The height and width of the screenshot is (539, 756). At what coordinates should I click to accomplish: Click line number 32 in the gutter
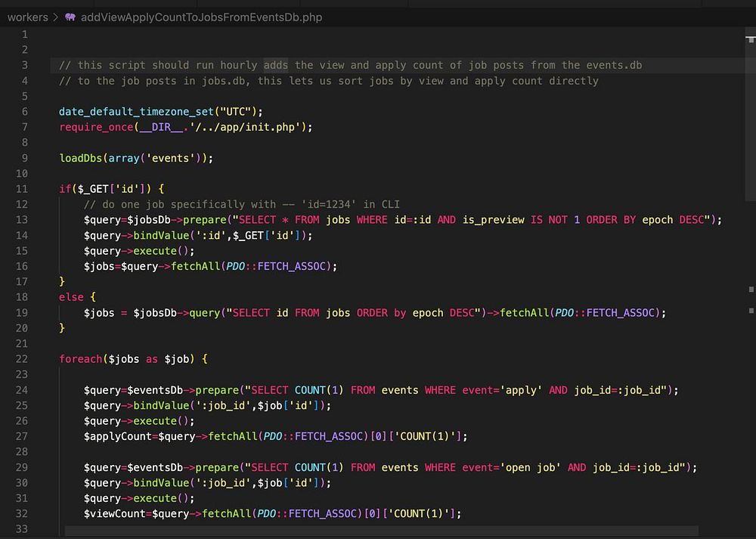(x=22, y=513)
